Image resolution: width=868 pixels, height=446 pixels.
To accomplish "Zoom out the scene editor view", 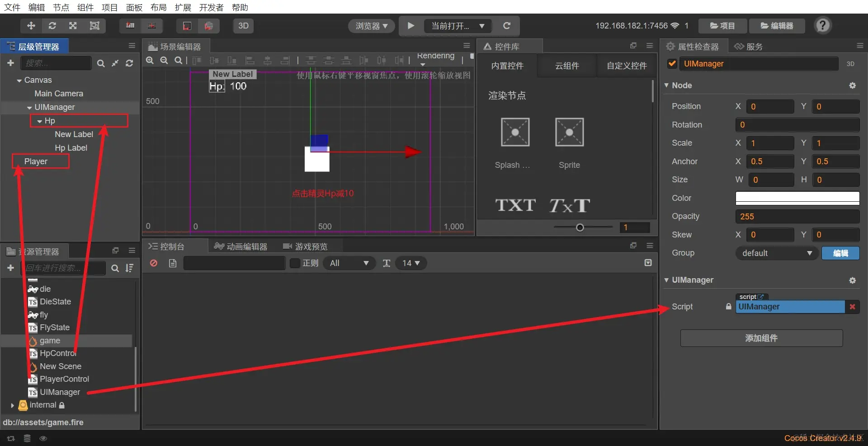I will pyautogui.click(x=164, y=60).
